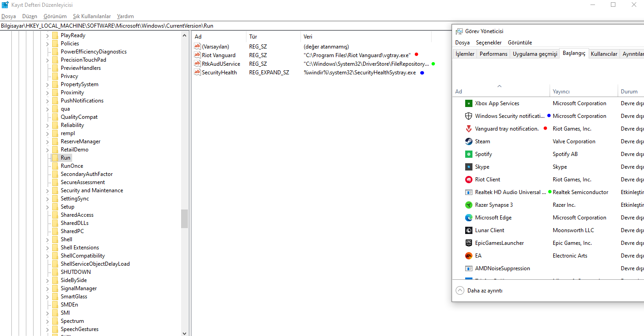
Task: Switch to the Kullanıcılar tab
Action: 604,54
